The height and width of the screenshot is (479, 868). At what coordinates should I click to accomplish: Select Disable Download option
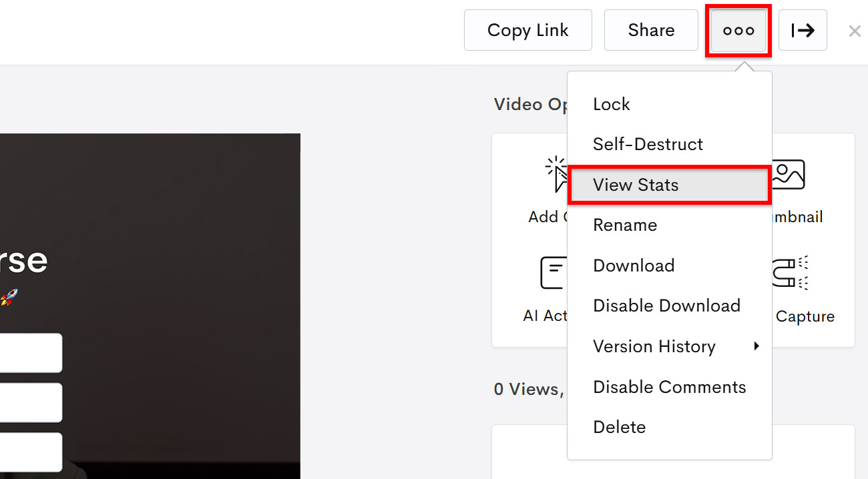coord(670,306)
